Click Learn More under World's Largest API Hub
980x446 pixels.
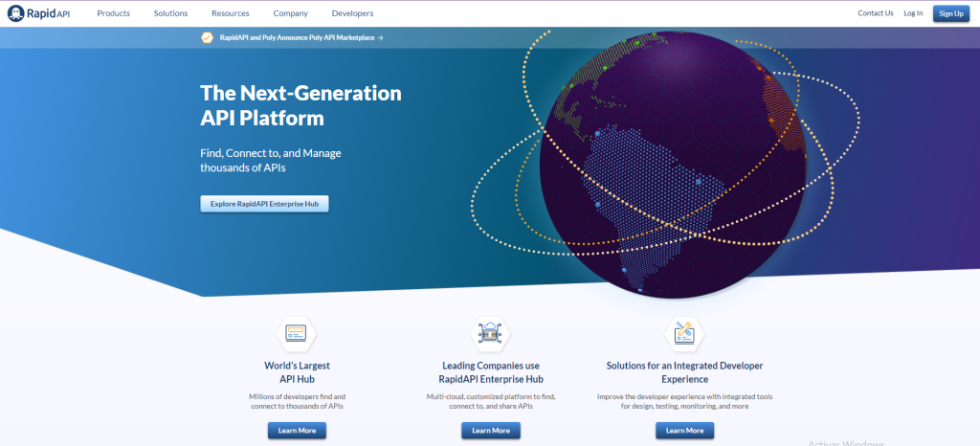point(297,431)
